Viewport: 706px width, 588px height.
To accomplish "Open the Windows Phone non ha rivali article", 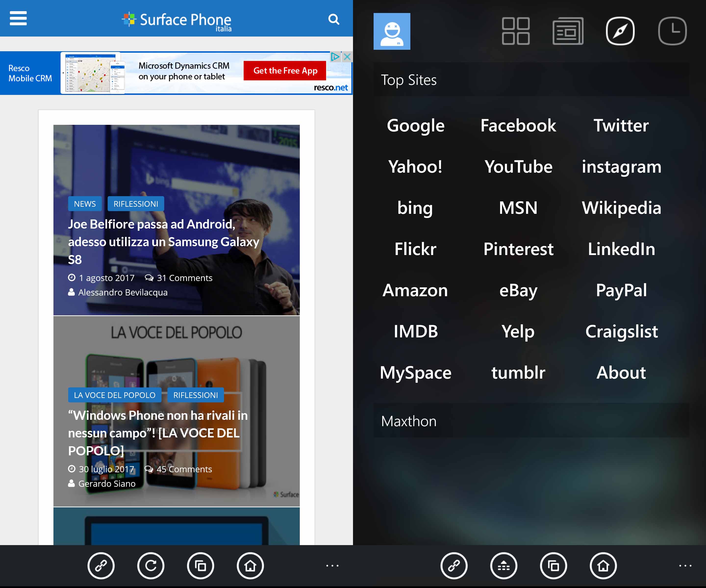I will coord(158,433).
